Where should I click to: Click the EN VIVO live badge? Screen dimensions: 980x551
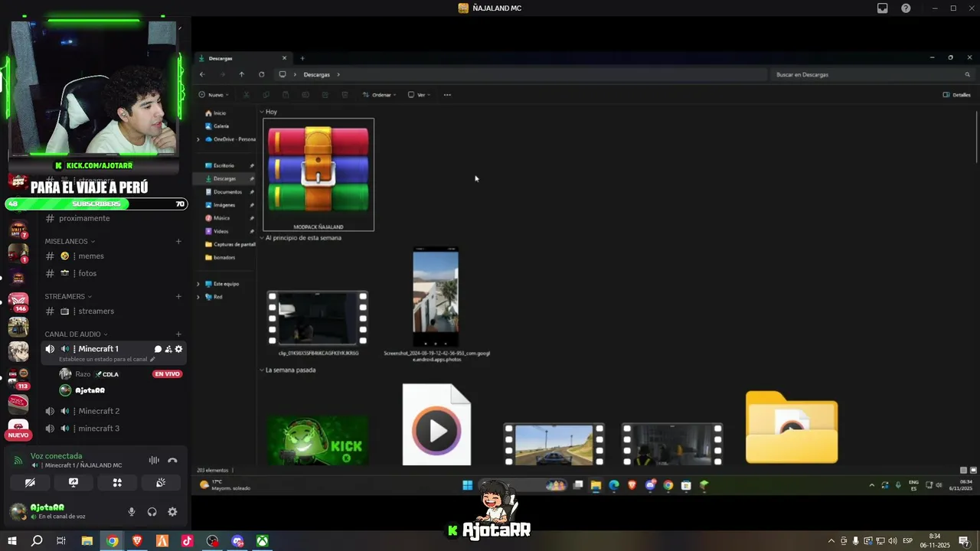[x=167, y=374]
